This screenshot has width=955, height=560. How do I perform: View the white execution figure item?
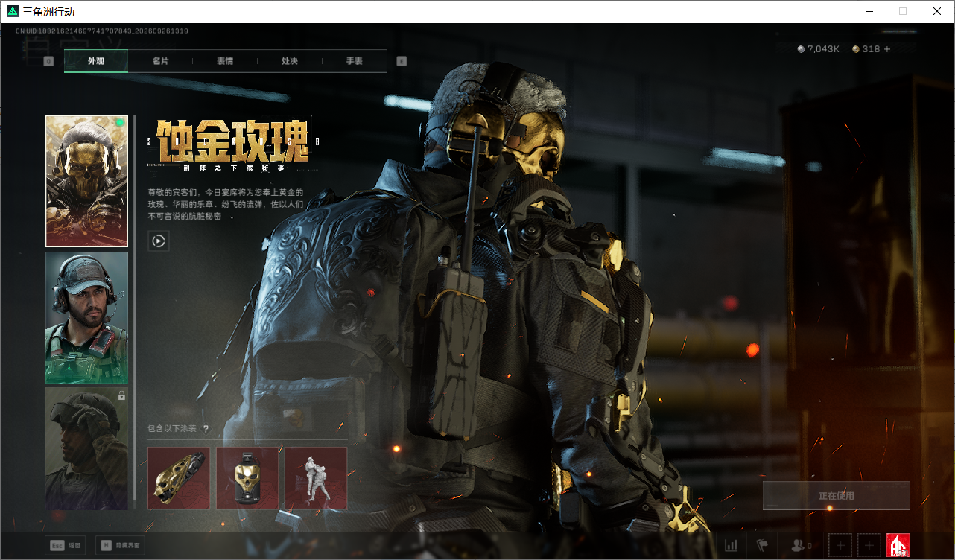click(x=316, y=478)
